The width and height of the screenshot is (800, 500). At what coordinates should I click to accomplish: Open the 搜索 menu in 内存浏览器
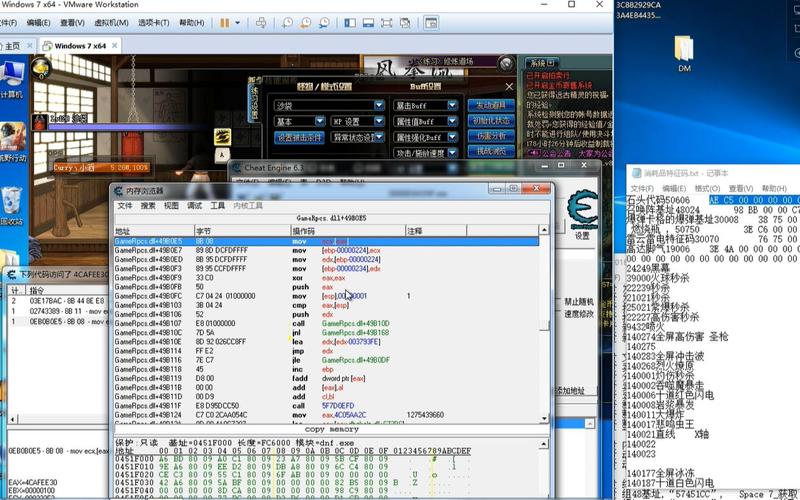(148, 206)
